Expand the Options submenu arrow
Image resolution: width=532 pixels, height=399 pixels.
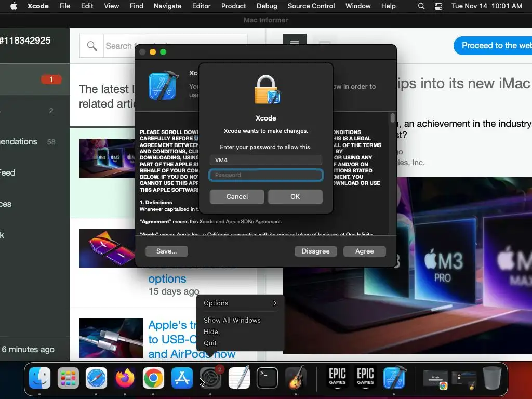click(x=275, y=303)
